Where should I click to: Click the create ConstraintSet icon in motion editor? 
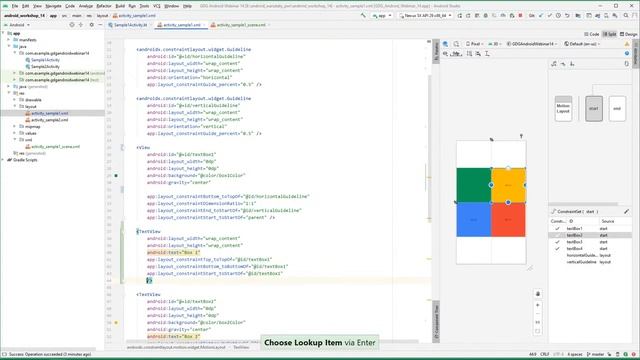click(x=554, y=64)
